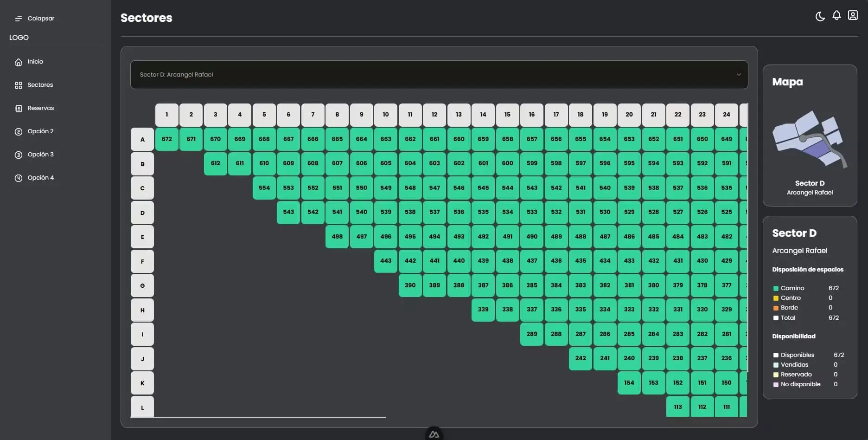868x440 pixels.
Task: Click the green Camino legend swatch
Action: [x=775, y=288]
